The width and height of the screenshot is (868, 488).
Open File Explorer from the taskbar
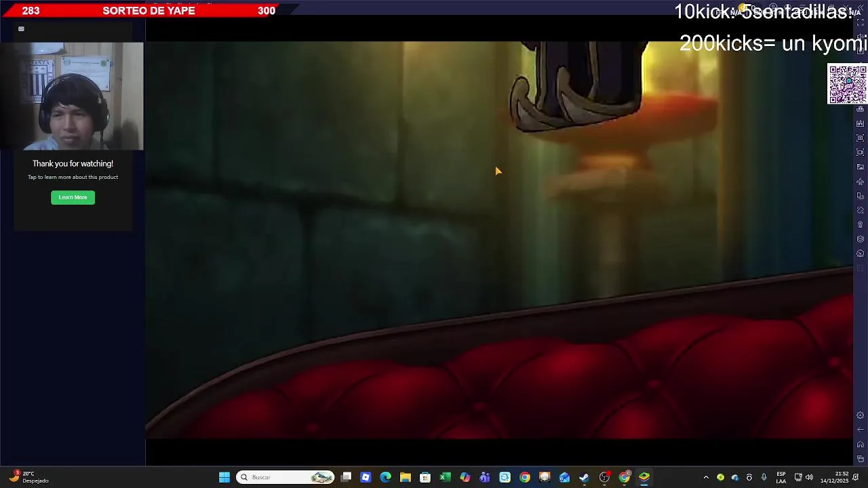(x=405, y=477)
